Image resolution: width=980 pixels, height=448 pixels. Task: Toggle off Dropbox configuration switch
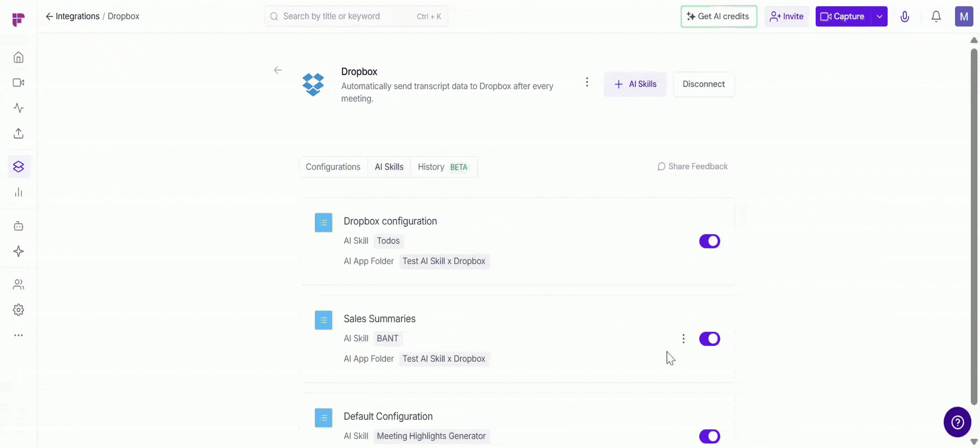pyautogui.click(x=709, y=241)
